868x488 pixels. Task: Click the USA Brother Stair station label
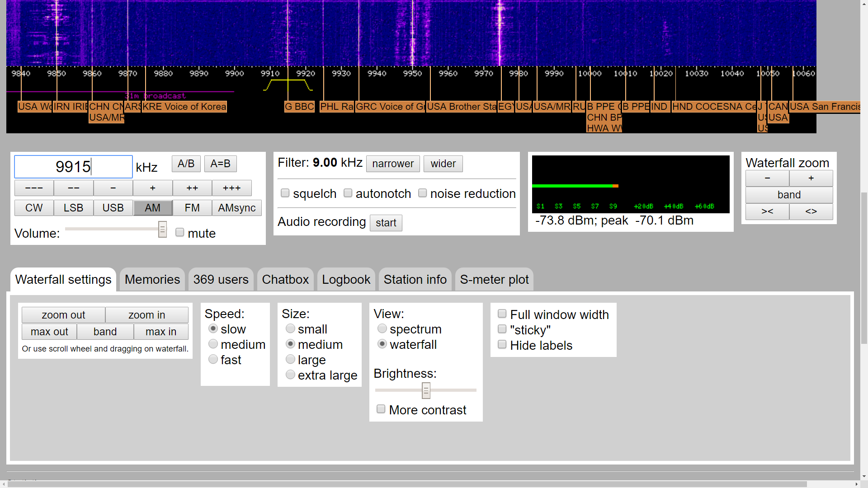pyautogui.click(x=462, y=107)
